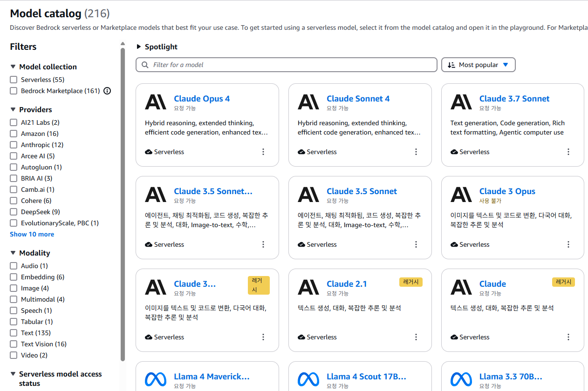
Task: Click the Serverless cloud icon on Claude Opus 4
Action: coord(149,152)
